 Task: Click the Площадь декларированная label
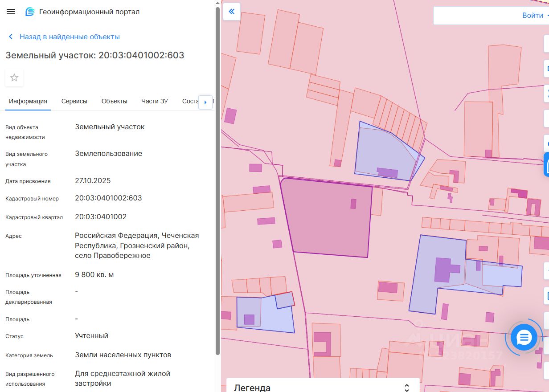point(29,297)
